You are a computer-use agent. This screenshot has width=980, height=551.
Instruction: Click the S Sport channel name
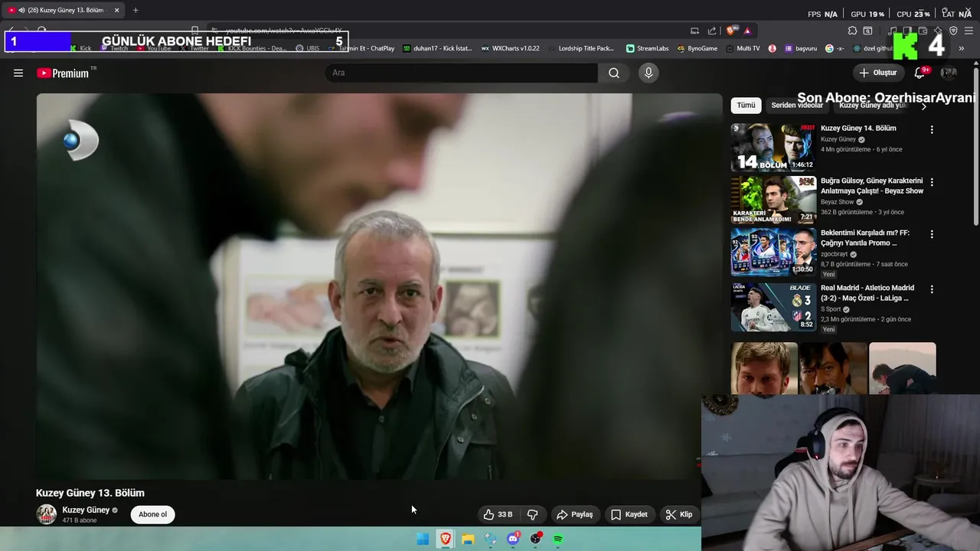(831, 309)
